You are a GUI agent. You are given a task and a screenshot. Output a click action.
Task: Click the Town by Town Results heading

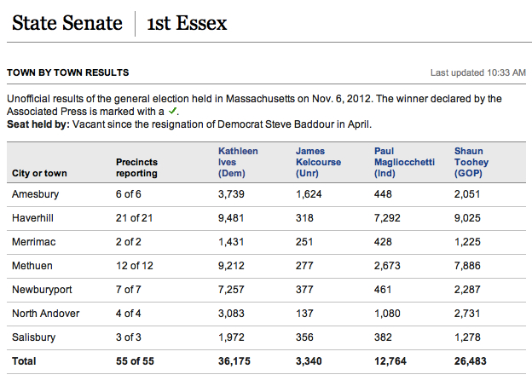tap(68, 72)
